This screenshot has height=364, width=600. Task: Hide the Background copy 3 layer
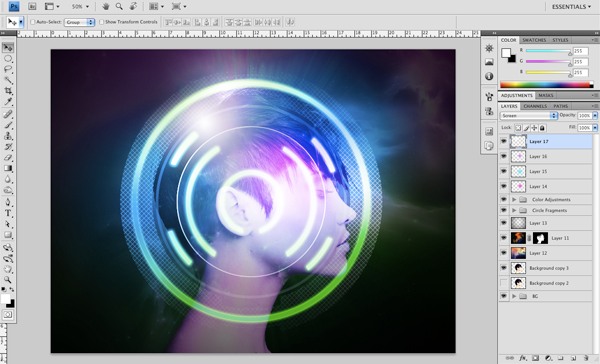point(504,268)
